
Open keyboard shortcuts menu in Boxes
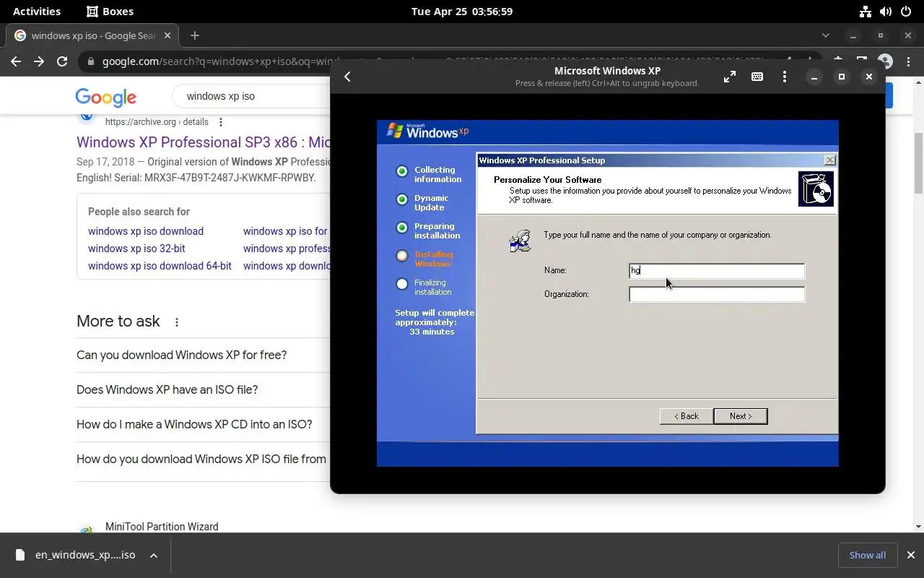coord(757,77)
